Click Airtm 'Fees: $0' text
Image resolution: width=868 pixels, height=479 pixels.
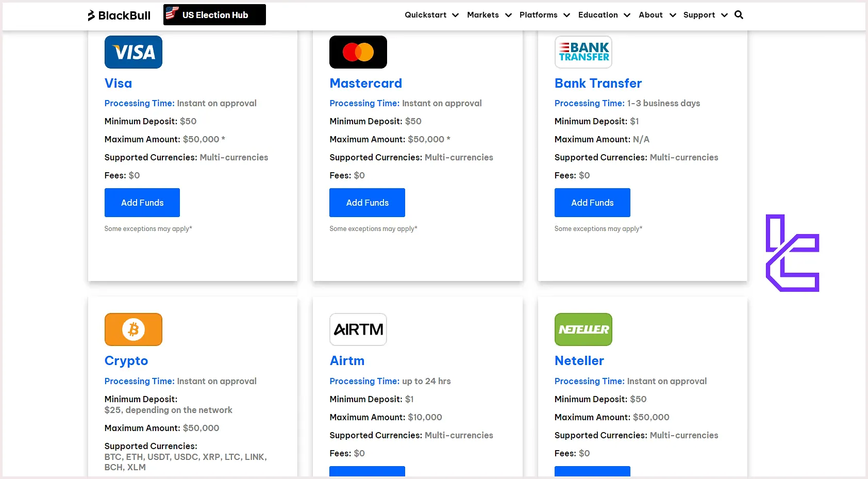coord(347,453)
